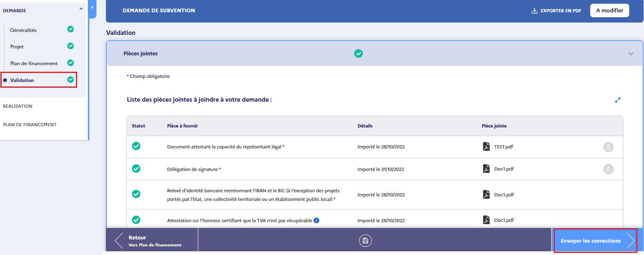Click the reload icon in the TEST.pdf row
The image size is (644, 255).
coord(608,147)
